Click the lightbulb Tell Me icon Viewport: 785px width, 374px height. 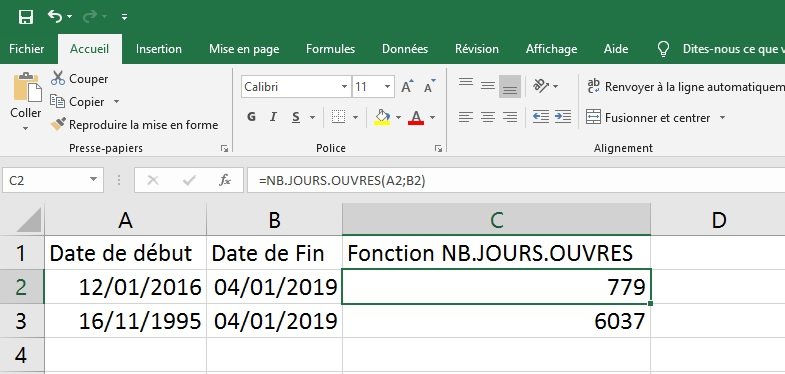click(663, 49)
